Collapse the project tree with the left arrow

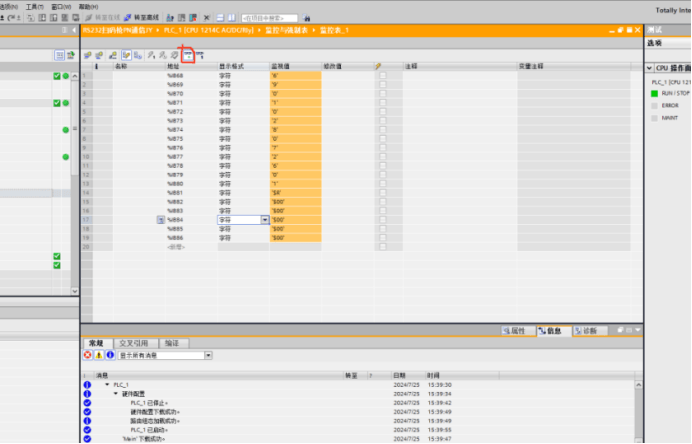tap(74, 30)
